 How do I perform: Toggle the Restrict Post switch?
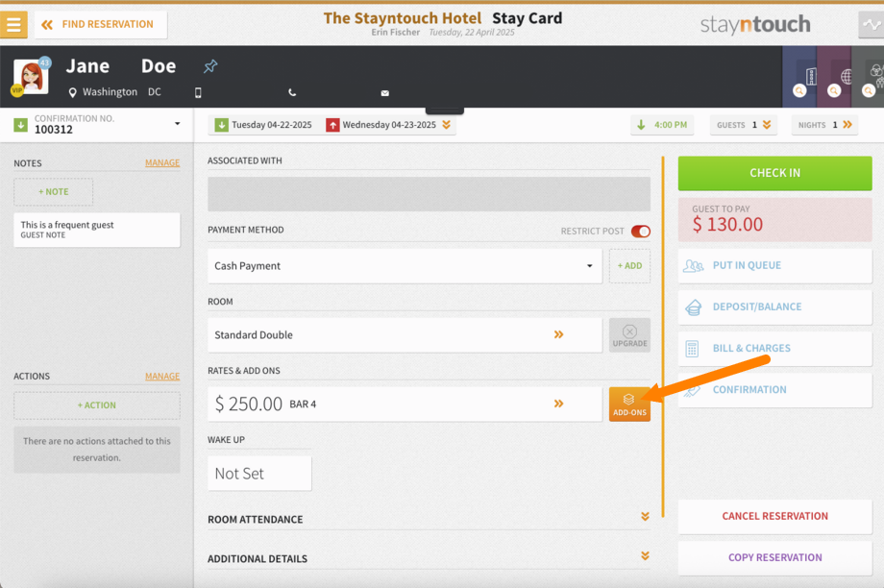641,232
